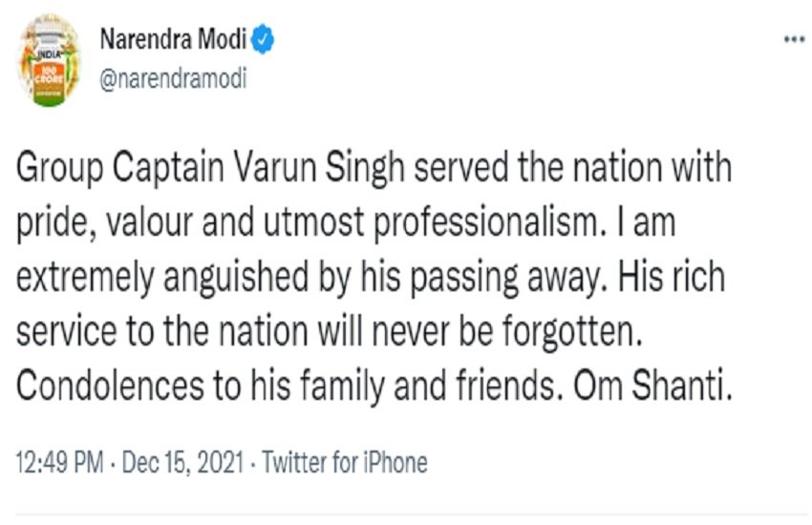Click the words "extremely anguished"
This screenshot has height=525, width=812.
coord(162,277)
